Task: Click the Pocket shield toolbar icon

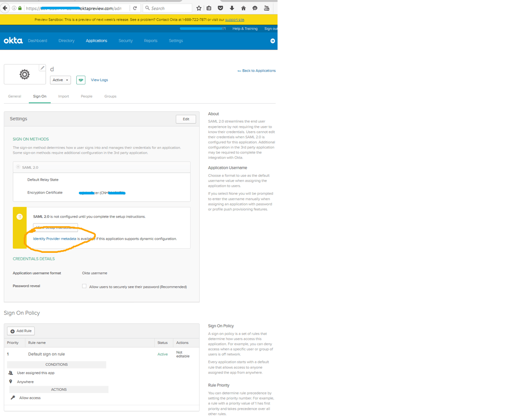Action: [221, 8]
